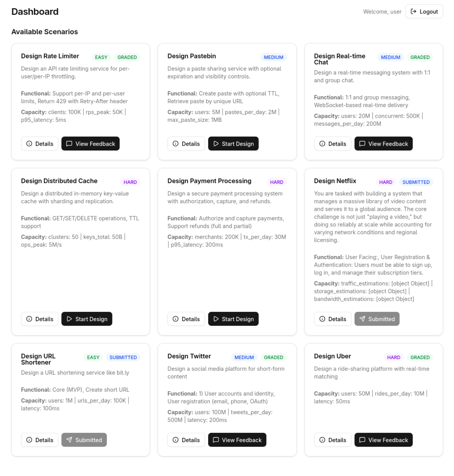Viewport: 454px width, 476px height.
Task: Click the info icon on Design Uber card
Action: tap(322, 440)
